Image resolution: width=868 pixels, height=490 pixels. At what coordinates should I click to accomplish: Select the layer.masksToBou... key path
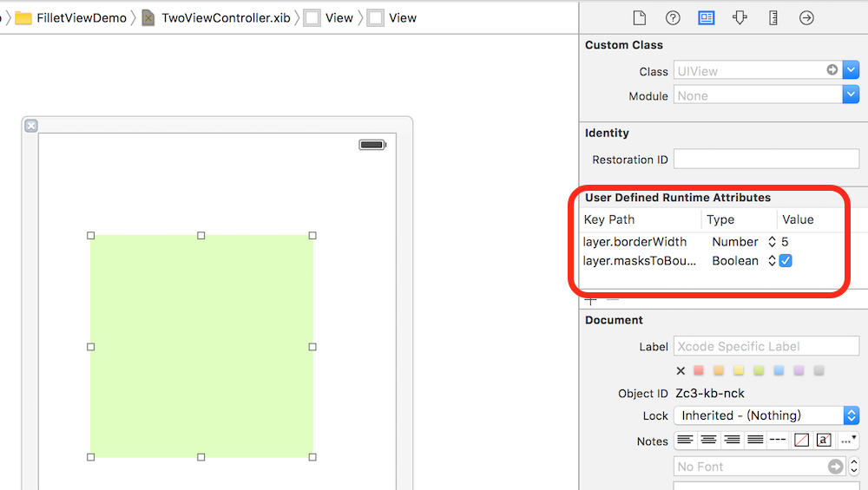coord(640,260)
